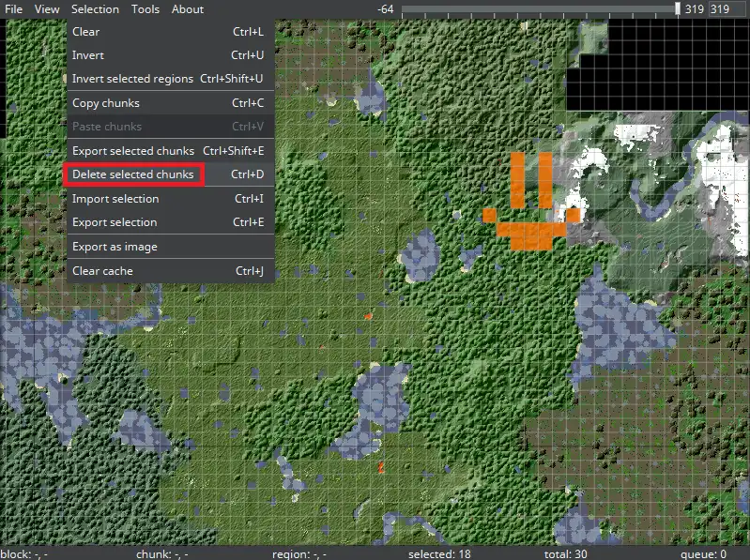
Task: Click Export selected chunks
Action: pos(170,150)
